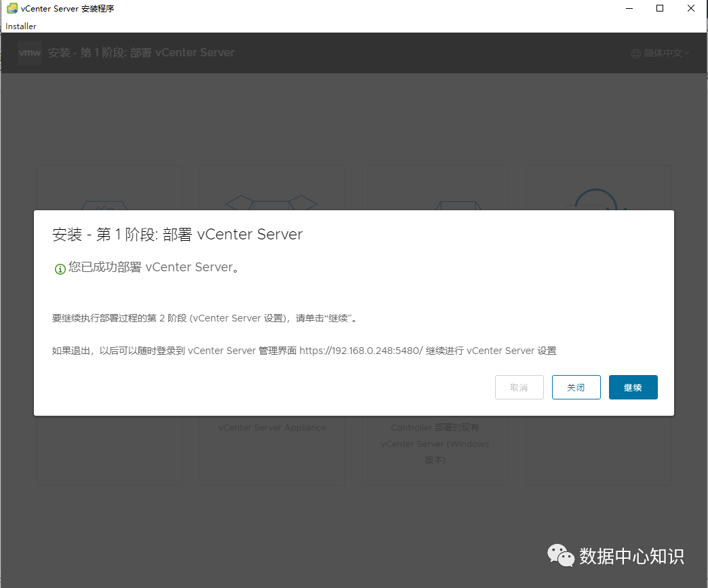Click the disabled 取消 button
The width and height of the screenshot is (708, 588).
[x=519, y=387]
